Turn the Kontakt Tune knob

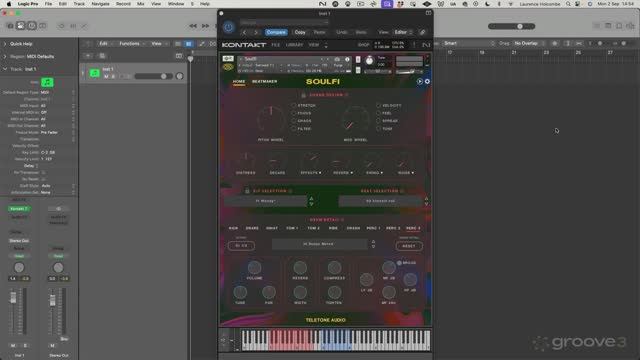tap(369, 61)
